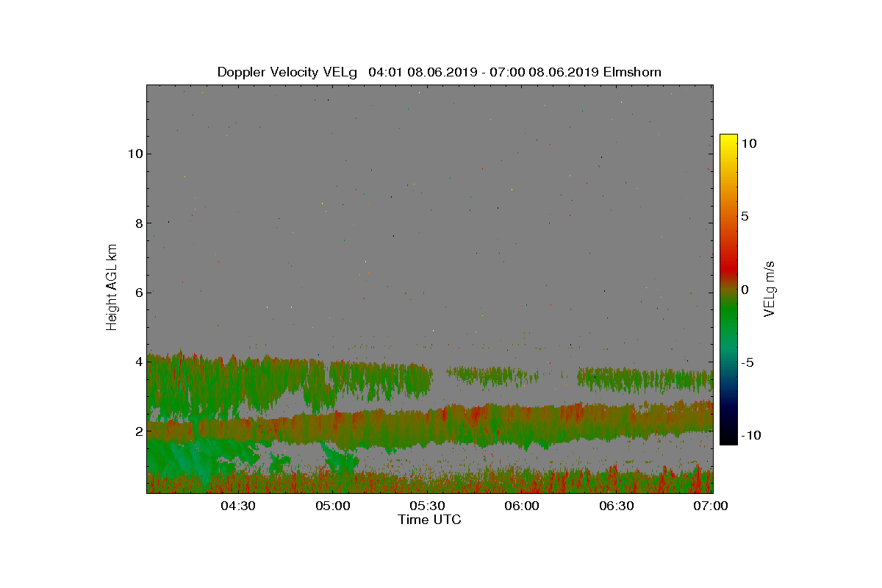Click the height tick label 6

pyautogui.click(x=137, y=293)
